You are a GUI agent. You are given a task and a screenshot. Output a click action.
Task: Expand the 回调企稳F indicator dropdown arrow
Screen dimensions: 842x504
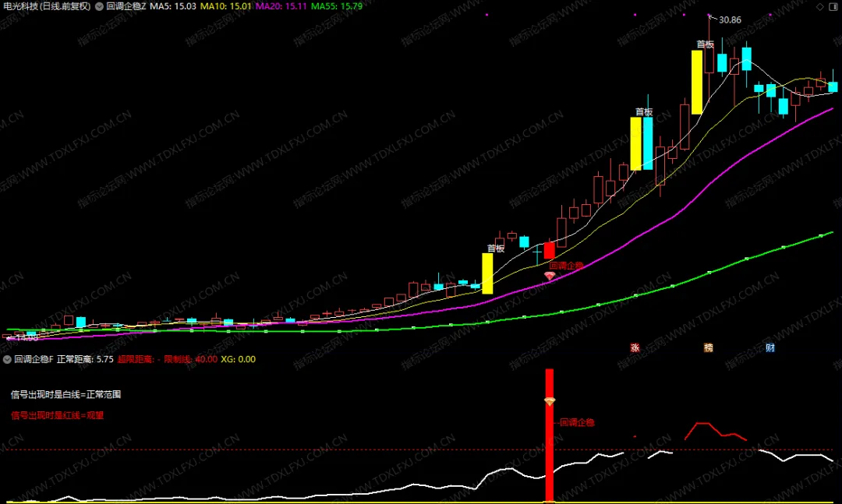(7, 360)
